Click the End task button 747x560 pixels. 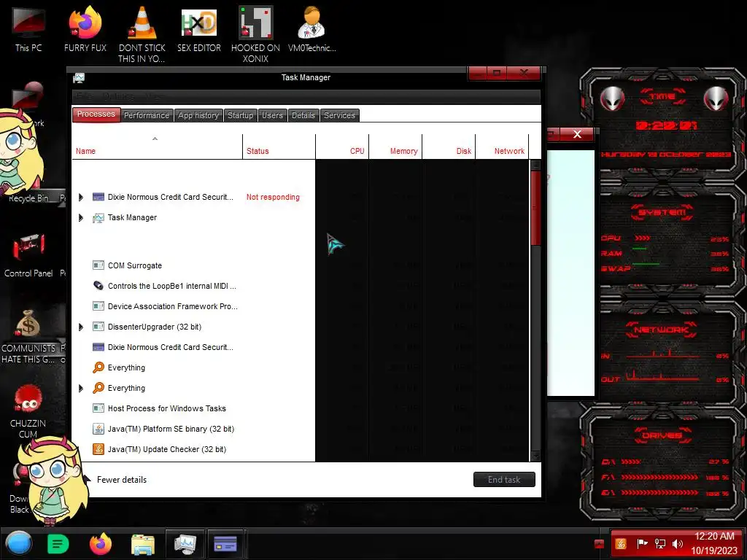click(x=504, y=480)
